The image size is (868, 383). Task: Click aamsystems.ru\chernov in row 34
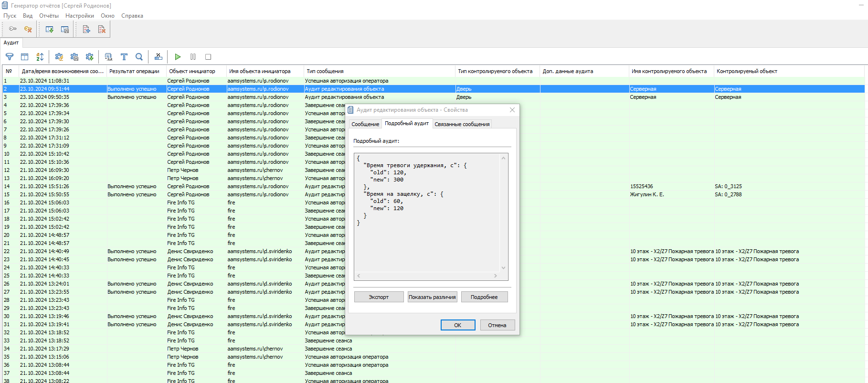click(255, 349)
